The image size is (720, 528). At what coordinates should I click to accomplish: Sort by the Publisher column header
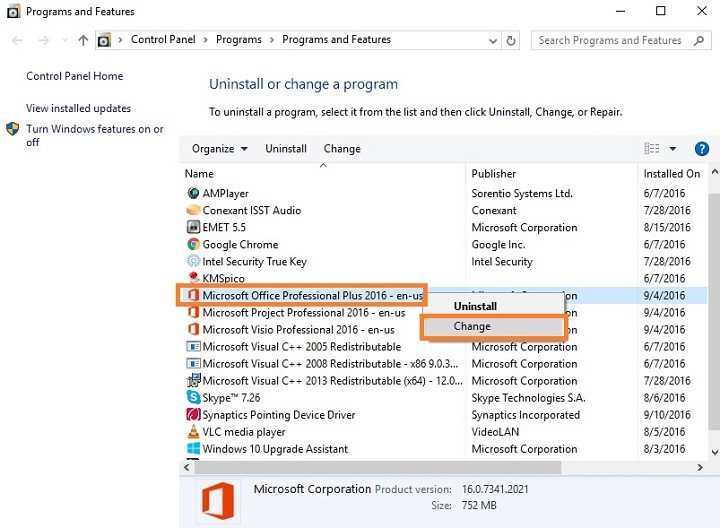494,174
